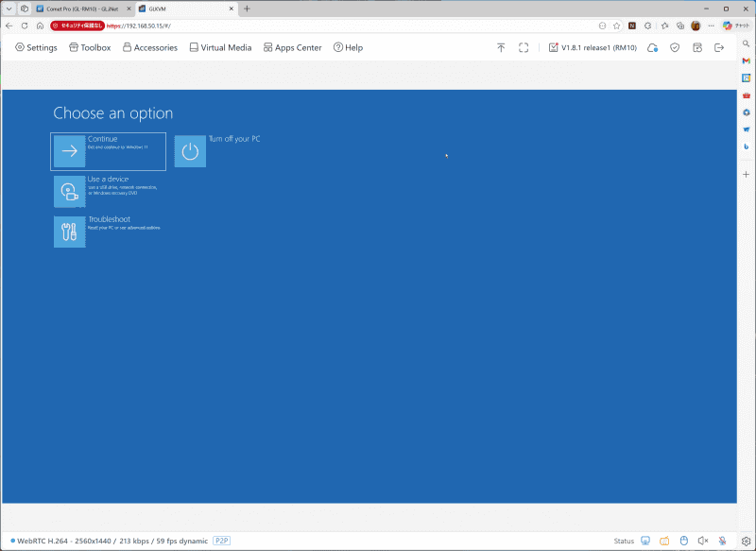Click the red security warning badge

tap(77, 26)
